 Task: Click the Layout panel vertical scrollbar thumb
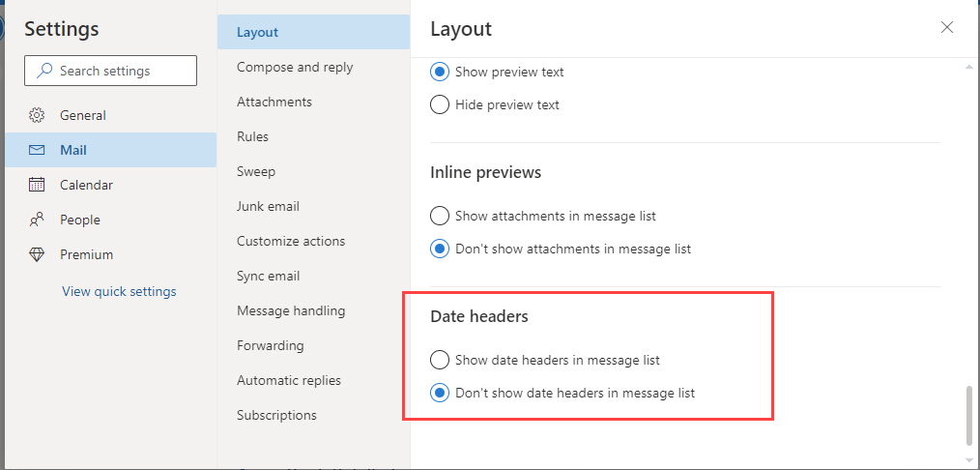[969, 415]
